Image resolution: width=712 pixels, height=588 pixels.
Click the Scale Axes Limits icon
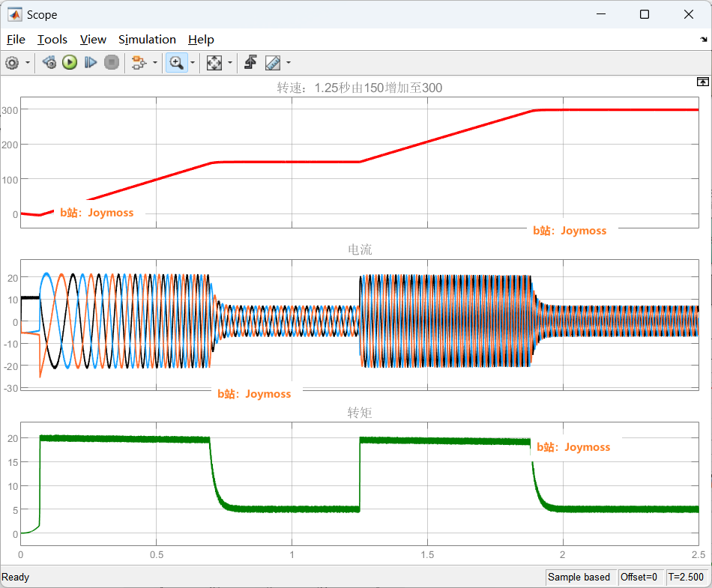tap(214, 63)
